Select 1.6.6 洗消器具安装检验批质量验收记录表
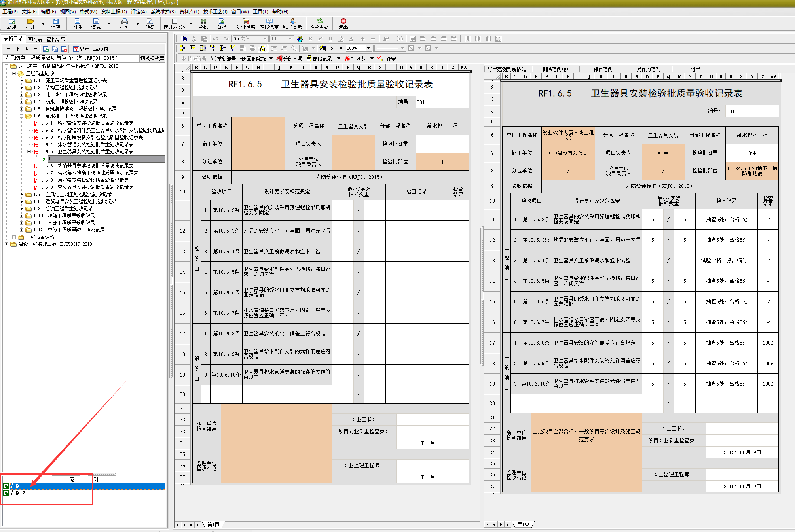The height and width of the screenshot is (532, 795). [87, 166]
